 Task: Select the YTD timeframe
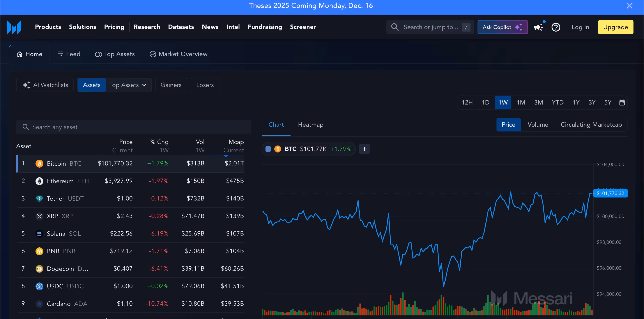tap(557, 103)
